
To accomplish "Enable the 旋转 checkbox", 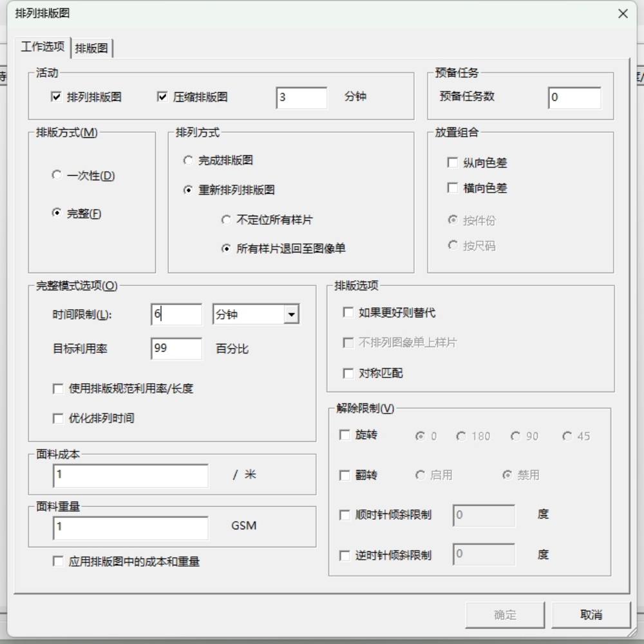I will click(x=345, y=435).
